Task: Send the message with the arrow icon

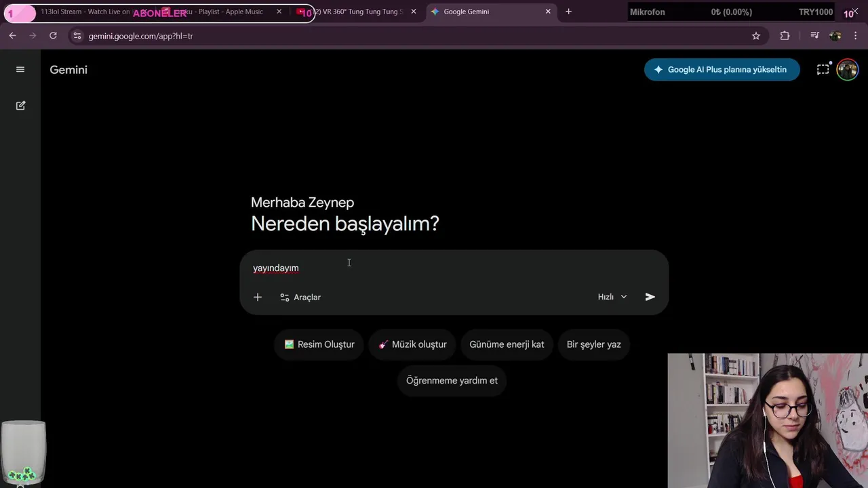Action: coord(650,297)
